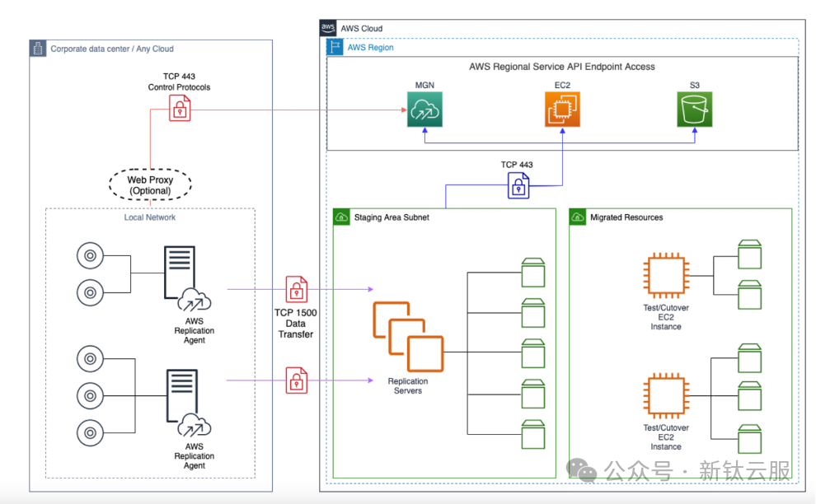816x504 pixels.
Task: Select bottommost green volume in Staging Area Subnet
Action: tap(533, 434)
